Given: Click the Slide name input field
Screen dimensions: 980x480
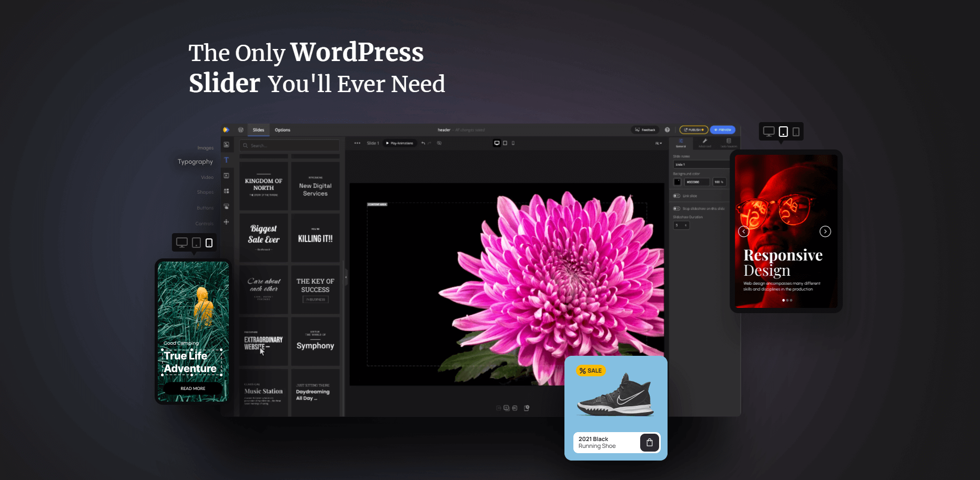Looking at the screenshot, I should [x=702, y=165].
